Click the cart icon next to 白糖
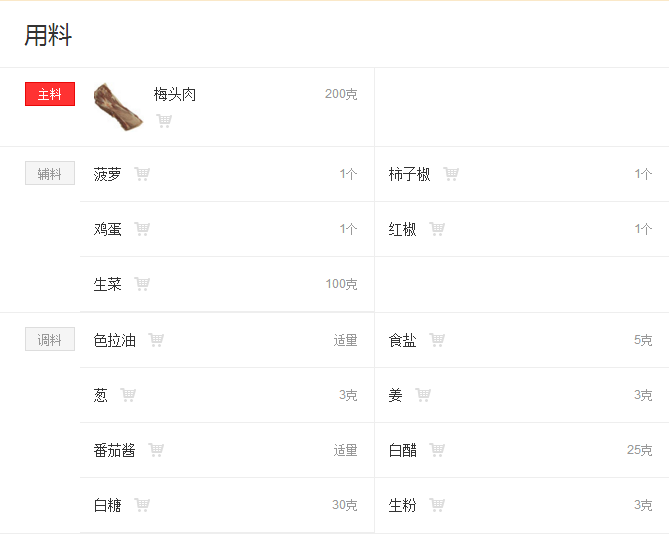Screen dimensions: 669x534 coord(142,505)
